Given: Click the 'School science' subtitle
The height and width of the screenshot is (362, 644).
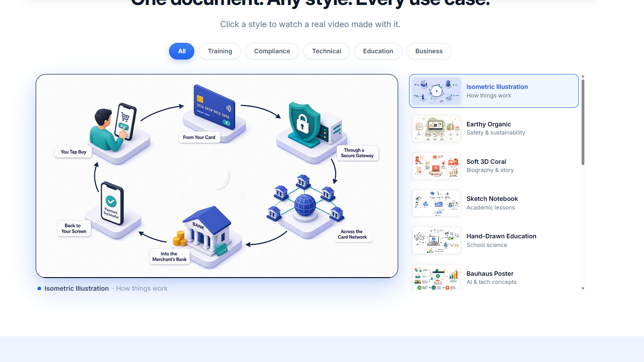Looking at the screenshot, I should point(487,245).
